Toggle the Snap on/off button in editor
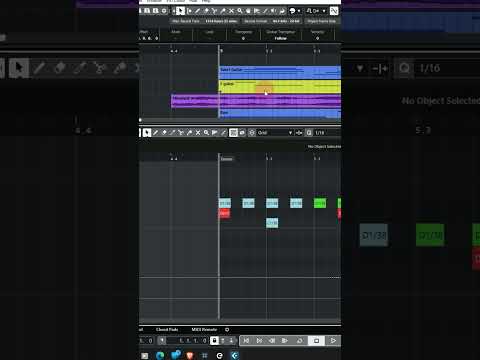Viewport: 480px width, 360px height. (x=233, y=133)
